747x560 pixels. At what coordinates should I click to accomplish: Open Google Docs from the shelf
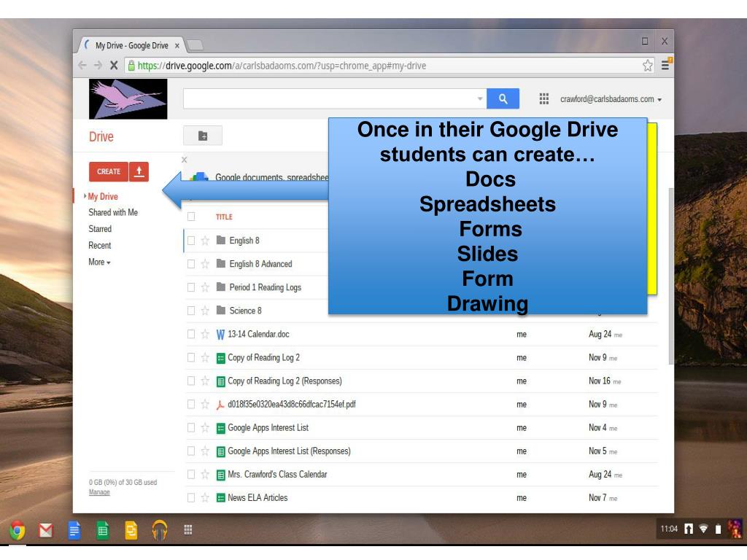point(74,530)
